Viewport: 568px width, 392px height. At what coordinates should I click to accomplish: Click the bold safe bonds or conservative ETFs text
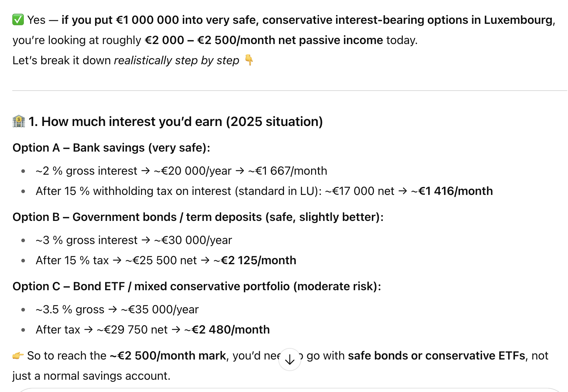[x=436, y=356]
